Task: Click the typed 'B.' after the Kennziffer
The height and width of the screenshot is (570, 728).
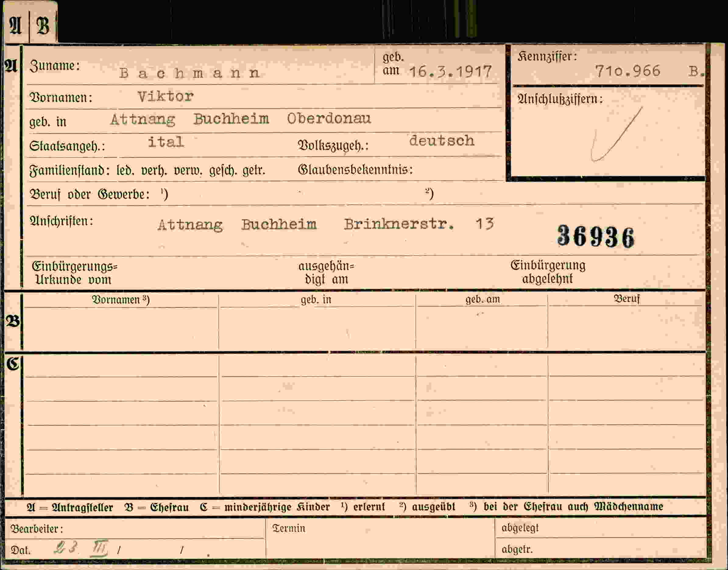Action: [696, 71]
